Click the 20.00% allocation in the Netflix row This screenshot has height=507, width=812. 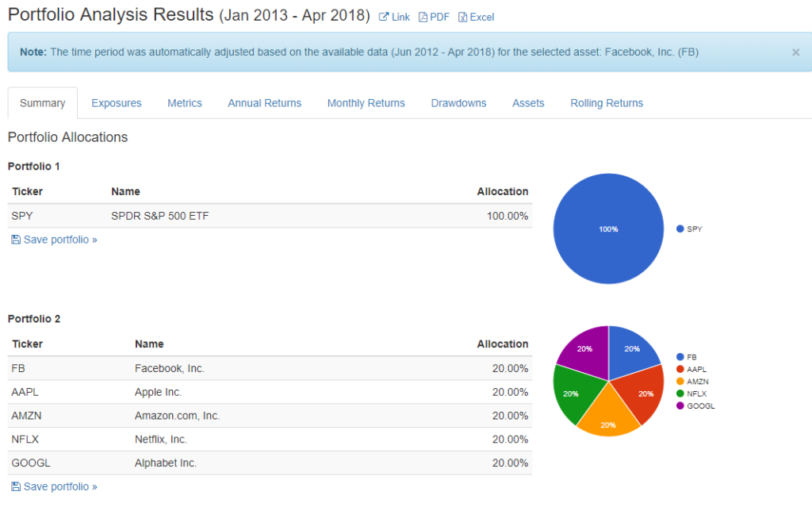coord(510,439)
